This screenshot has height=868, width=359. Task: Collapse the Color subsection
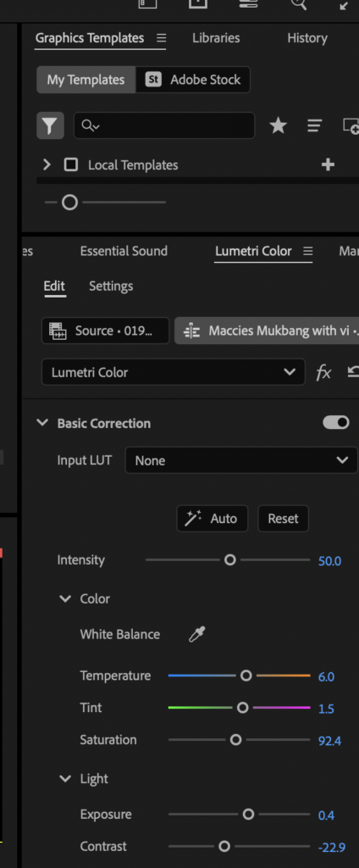65,598
